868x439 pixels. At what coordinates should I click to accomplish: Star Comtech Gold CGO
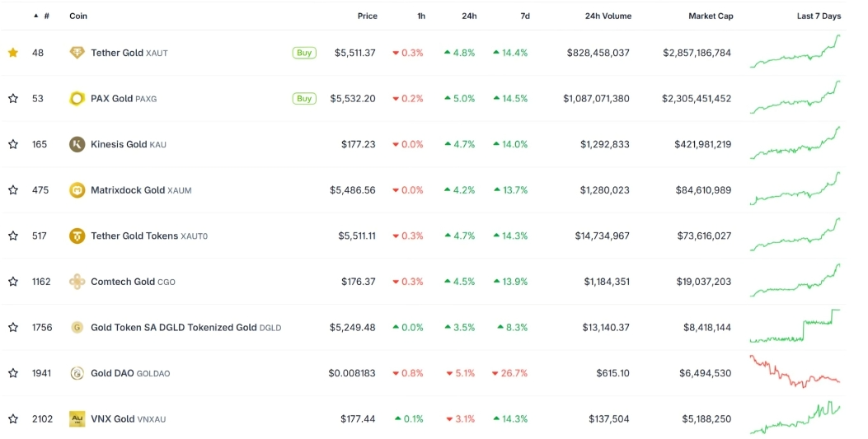click(x=12, y=282)
